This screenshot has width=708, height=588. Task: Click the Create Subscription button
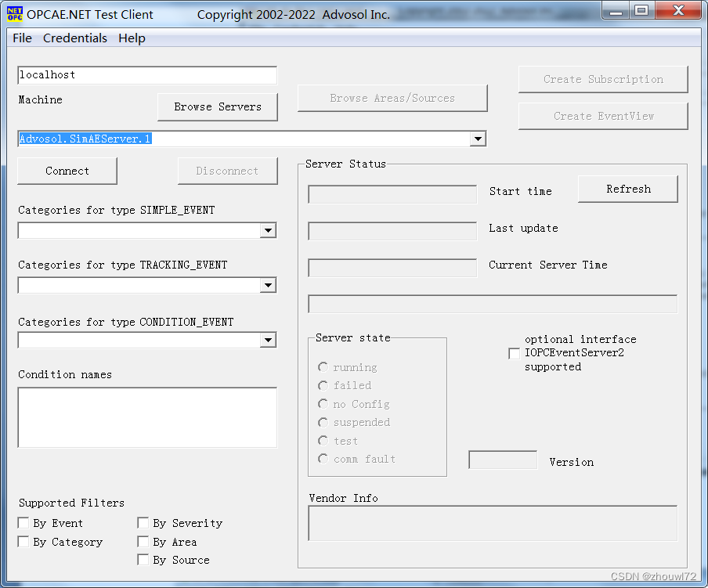pos(603,79)
